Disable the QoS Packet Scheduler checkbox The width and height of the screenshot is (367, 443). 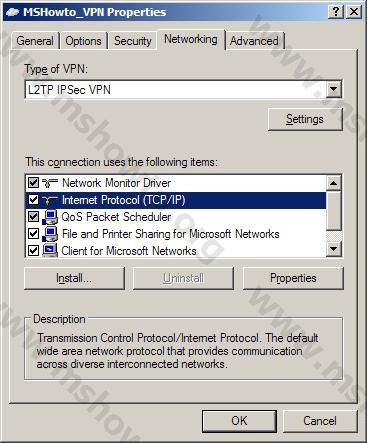(33, 217)
